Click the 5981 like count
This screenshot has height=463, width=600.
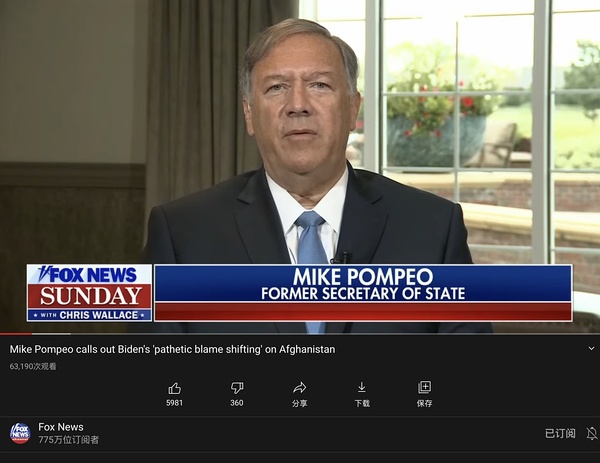tap(174, 403)
